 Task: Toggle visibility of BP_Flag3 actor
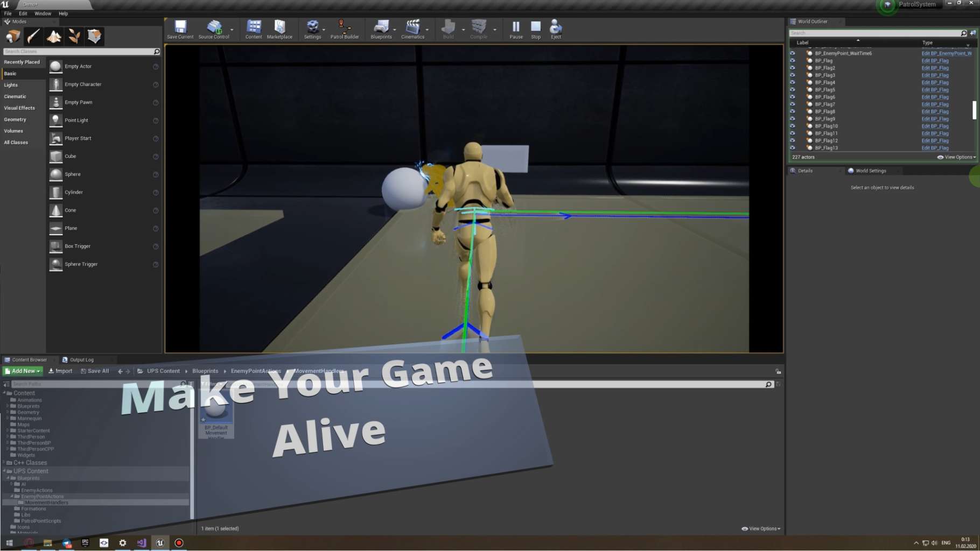(x=792, y=75)
